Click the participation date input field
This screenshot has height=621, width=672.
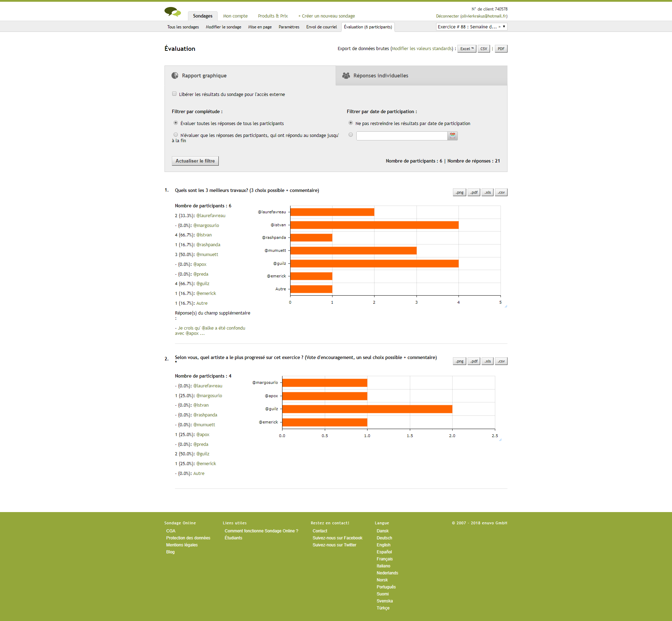click(401, 136)
